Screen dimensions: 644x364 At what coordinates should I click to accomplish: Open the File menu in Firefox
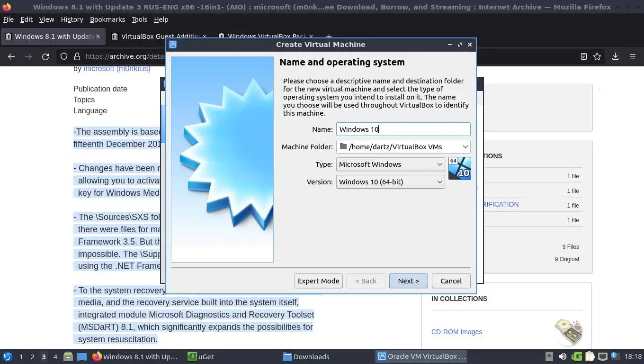[x=9, y=19]
